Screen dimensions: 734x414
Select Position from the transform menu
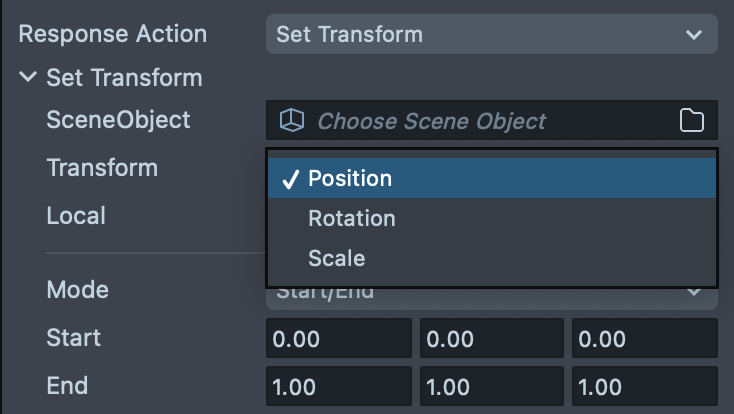(x=349, y=179)
